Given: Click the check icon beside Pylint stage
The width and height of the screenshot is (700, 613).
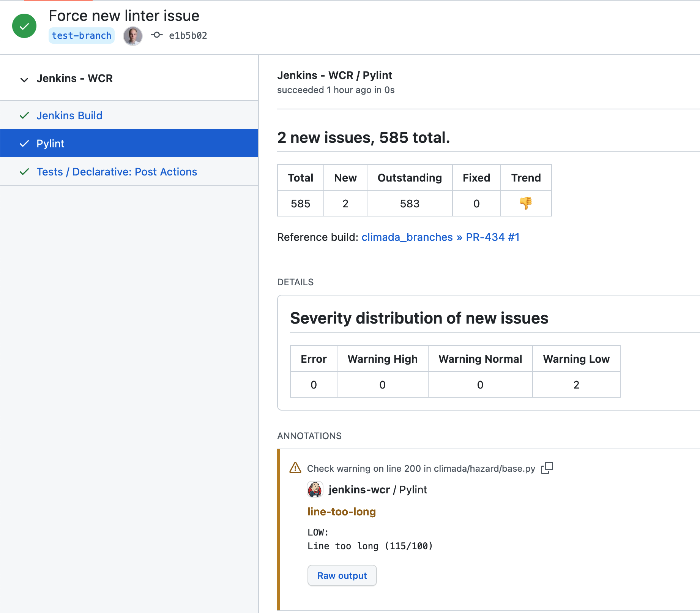Looking at the screenshot, I should (x=24, y=144).
